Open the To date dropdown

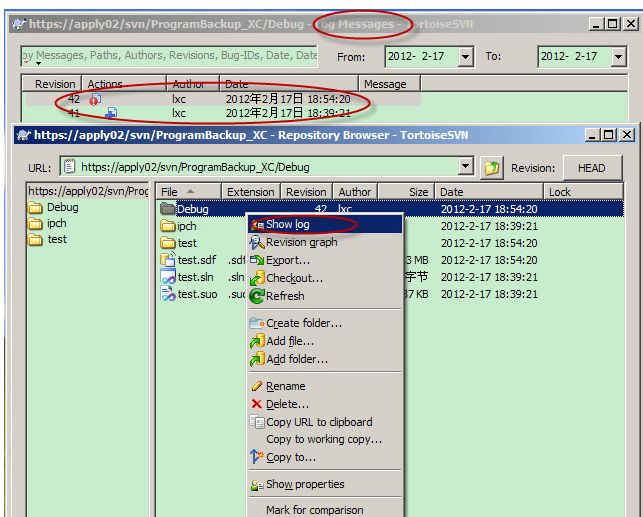[617, 57]
